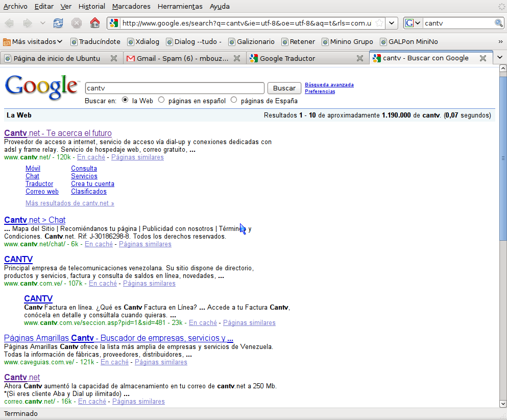Click the Stop loading icon

(76, 23)
